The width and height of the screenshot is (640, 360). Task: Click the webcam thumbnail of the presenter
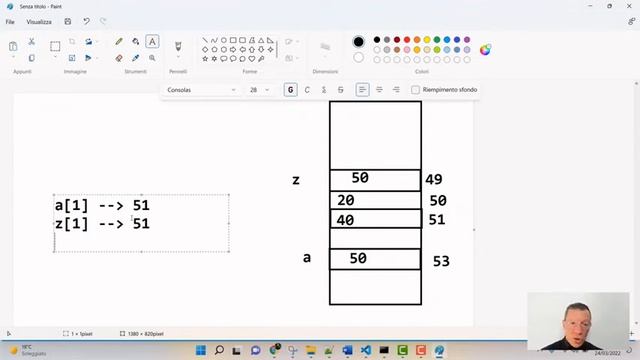(578, 321)
